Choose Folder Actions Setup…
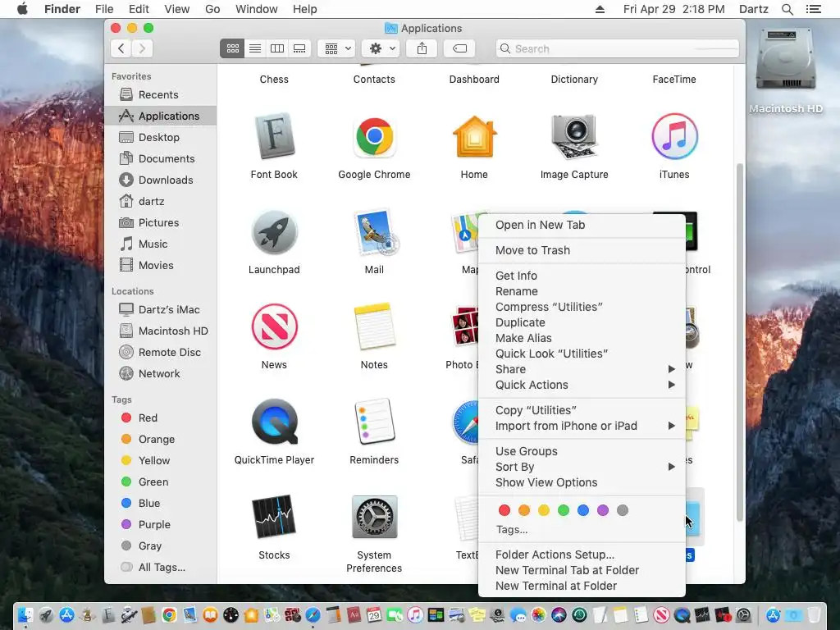 pos(582,555)
